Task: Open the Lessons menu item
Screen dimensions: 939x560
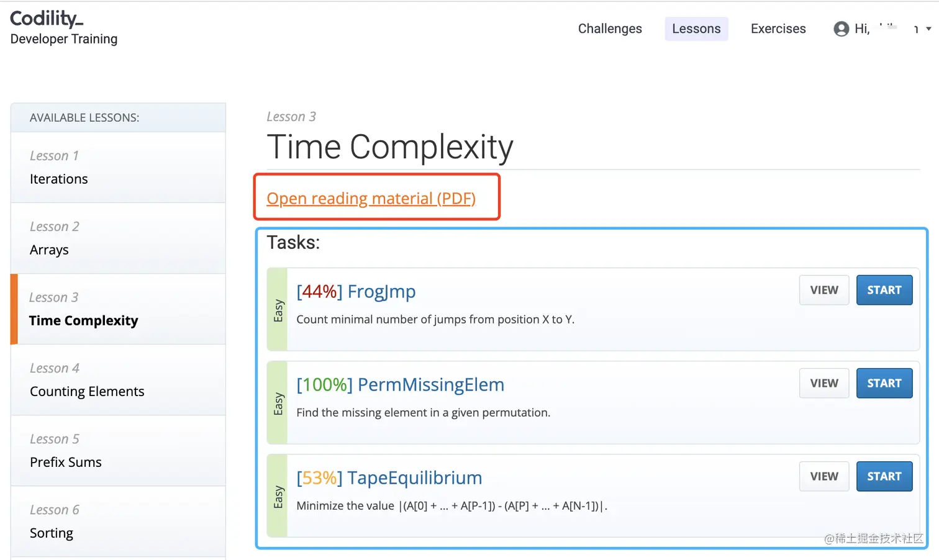Action: (696, 29)
